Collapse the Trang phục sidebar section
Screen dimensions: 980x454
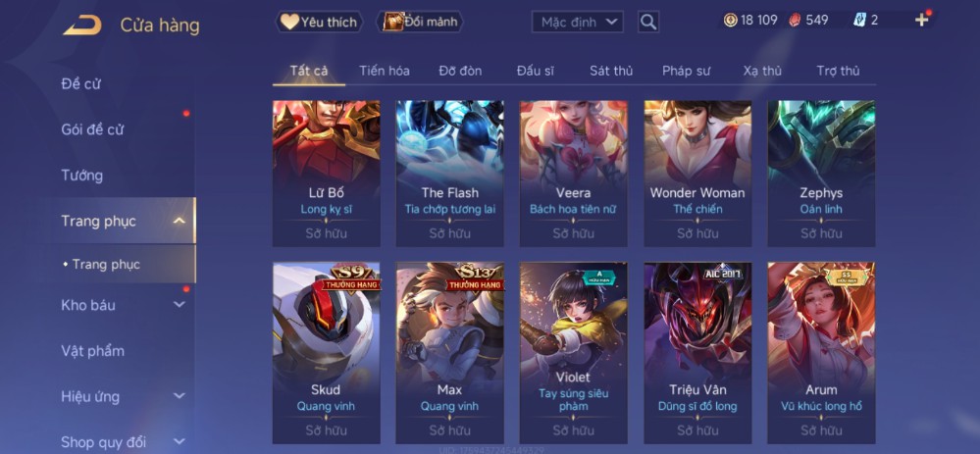pyautogui.click(x=179, y=221)
